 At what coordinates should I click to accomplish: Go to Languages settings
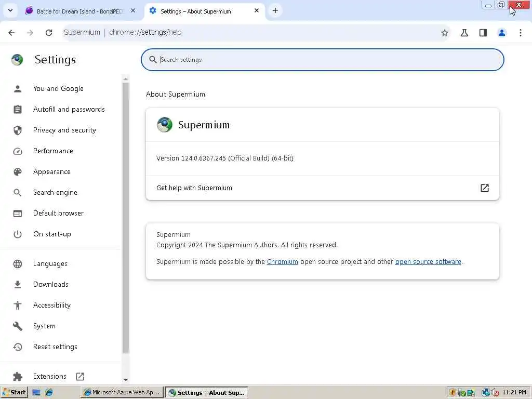click(50, 263)
